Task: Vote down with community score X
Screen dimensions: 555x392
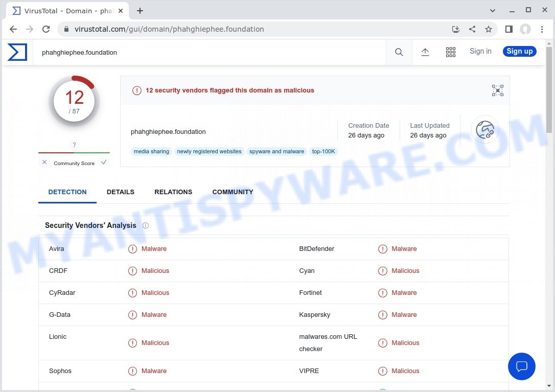Action: 44,162
